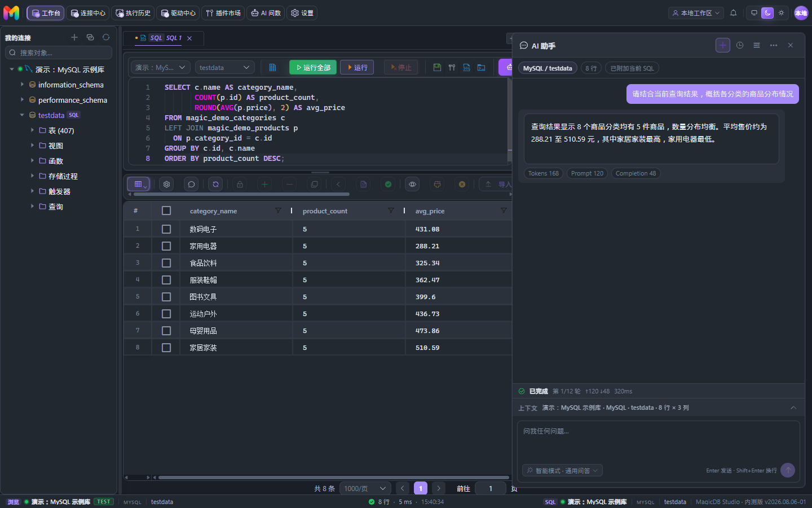Viewport: 812px width, 508px height.
Task: Click the document icon in result toolbar
Action: coord(363,184)
